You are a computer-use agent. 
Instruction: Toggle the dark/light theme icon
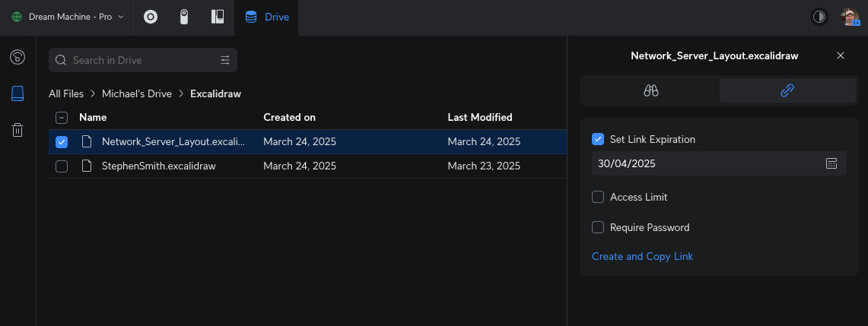[x=819, y=17]
